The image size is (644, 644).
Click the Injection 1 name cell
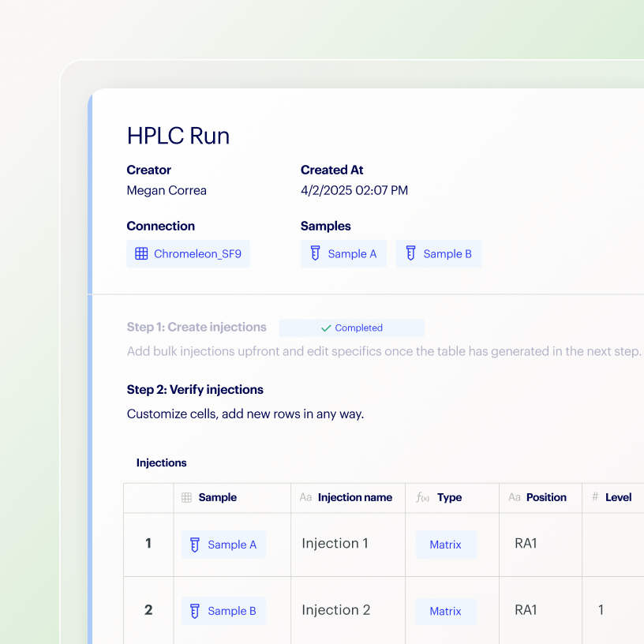click(x=348, y=545)
